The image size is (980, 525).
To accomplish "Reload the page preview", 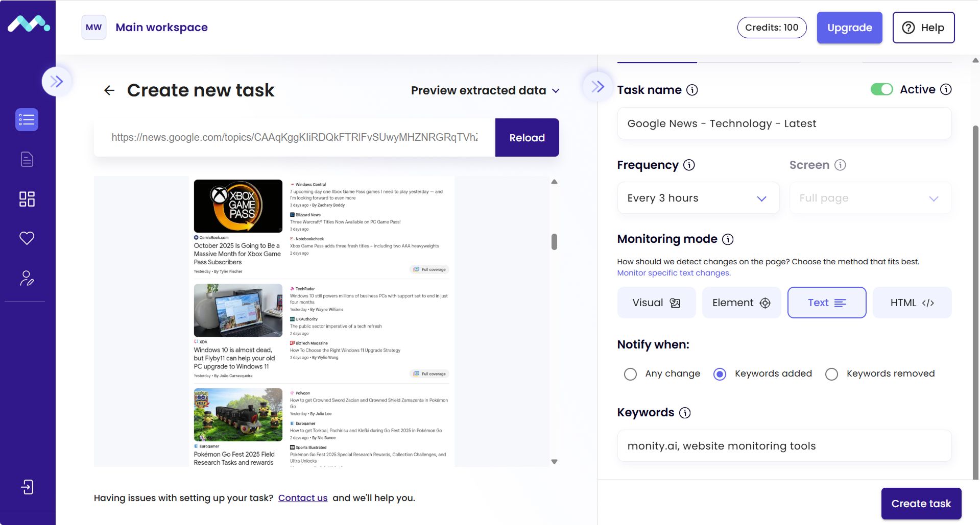I will [x=527, y=138].
